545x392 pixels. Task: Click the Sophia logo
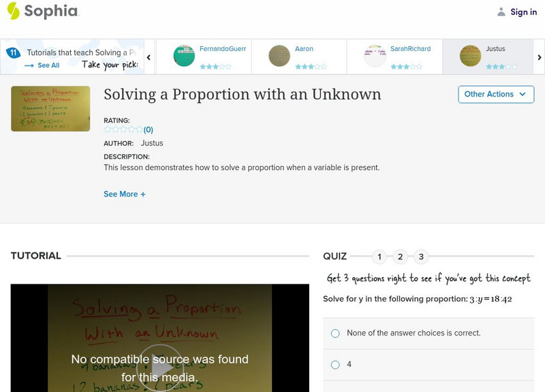tap(43, 11)
